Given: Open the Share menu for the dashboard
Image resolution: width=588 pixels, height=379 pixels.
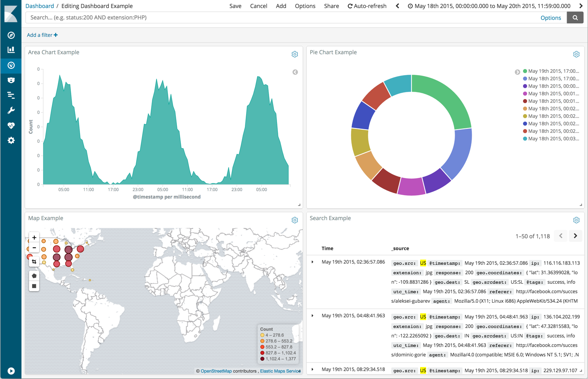Looking at the screenshot, I should [332, 6].
